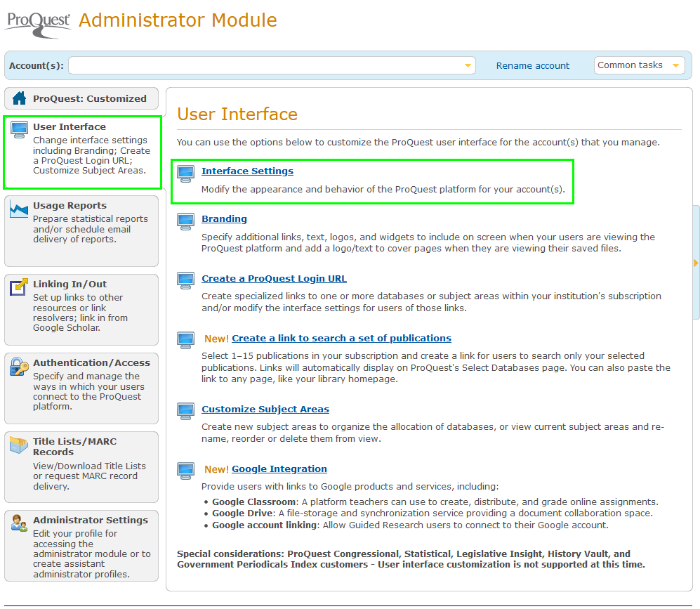Click the Google Drive bullet text
The width and height of the screenshot is (700, 609).
[432, 513]
